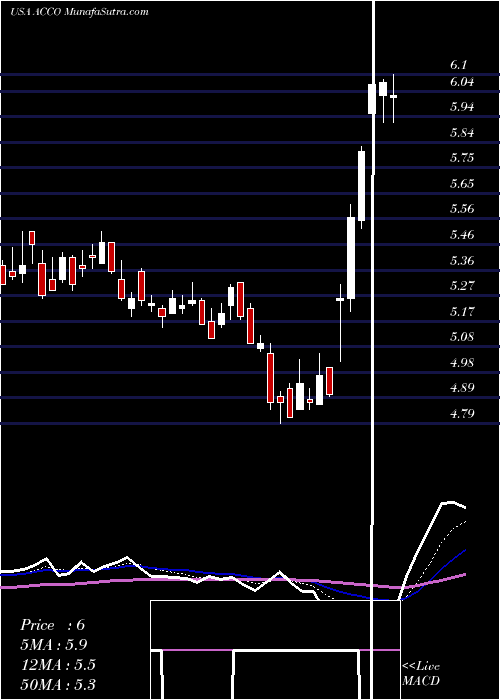Image resolution: width=500 pixels, height=700 pixels.
Task: Click the 6.1 price axis label
Action: coord(458,65)
